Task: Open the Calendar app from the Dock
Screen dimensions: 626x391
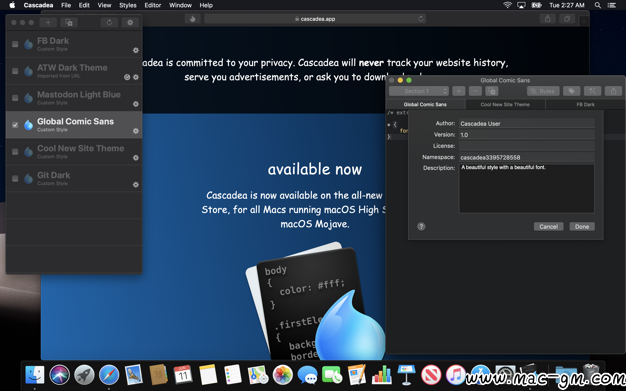Action: (183, 375)
